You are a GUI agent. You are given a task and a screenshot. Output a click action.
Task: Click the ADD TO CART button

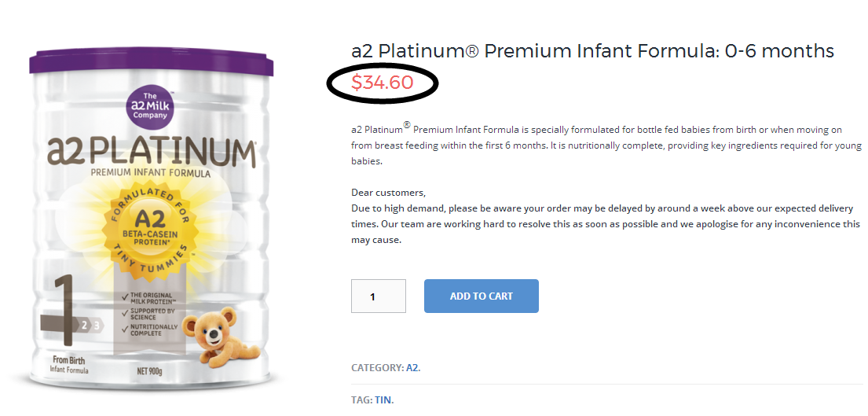[x=481, y=296]
